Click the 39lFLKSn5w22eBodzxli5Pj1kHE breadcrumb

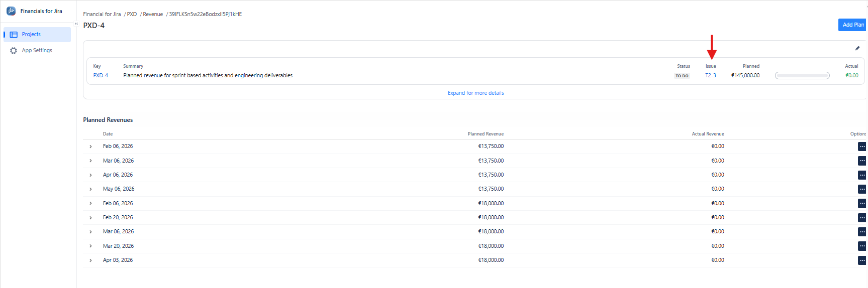[x=205, y=14]
